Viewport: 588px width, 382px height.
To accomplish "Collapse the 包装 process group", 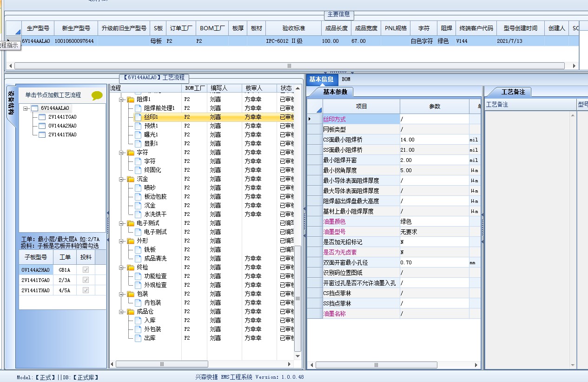I will click(x=122, y=294).
